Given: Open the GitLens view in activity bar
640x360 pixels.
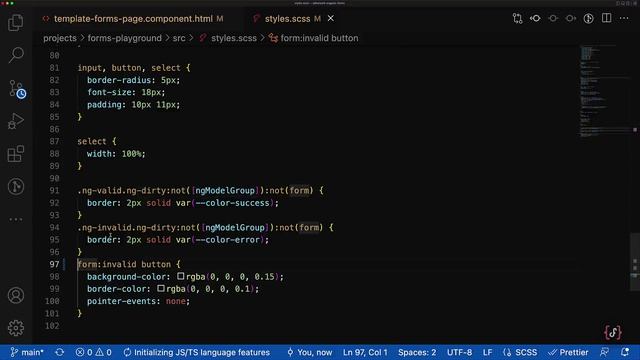Looking at the screenshot, I should [x=16, y=187].
